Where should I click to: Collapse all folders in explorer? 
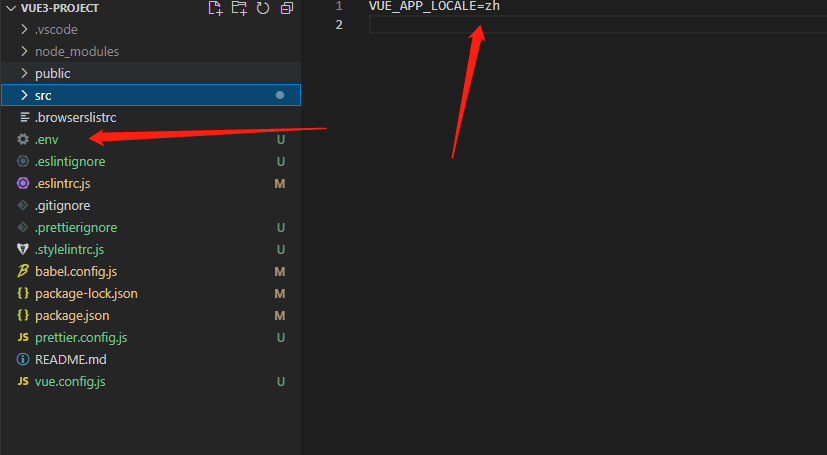tap(287, 8)
